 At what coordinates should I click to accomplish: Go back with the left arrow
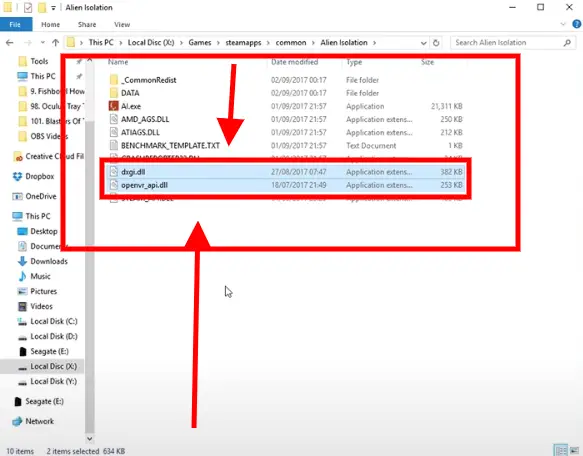click(x=10, y=43)
